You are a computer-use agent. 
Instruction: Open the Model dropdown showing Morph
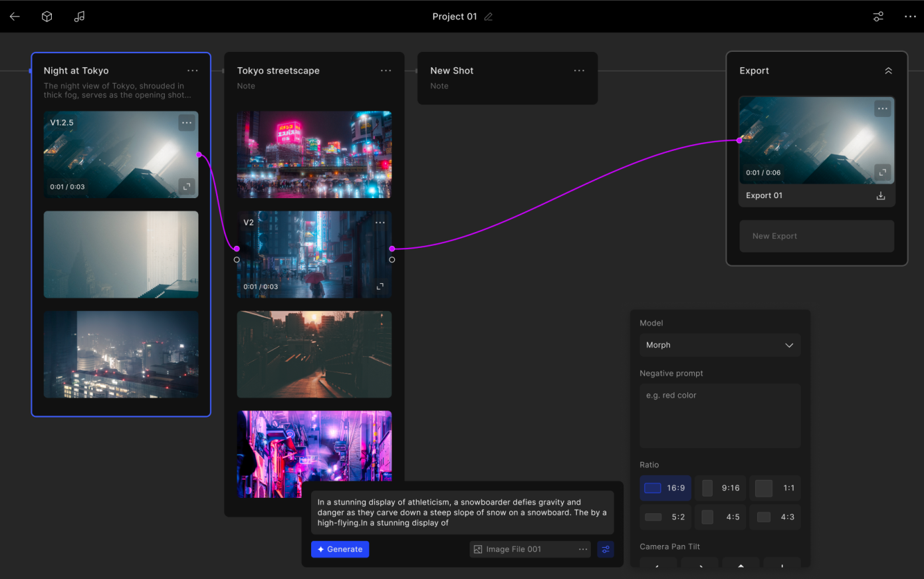720,345
